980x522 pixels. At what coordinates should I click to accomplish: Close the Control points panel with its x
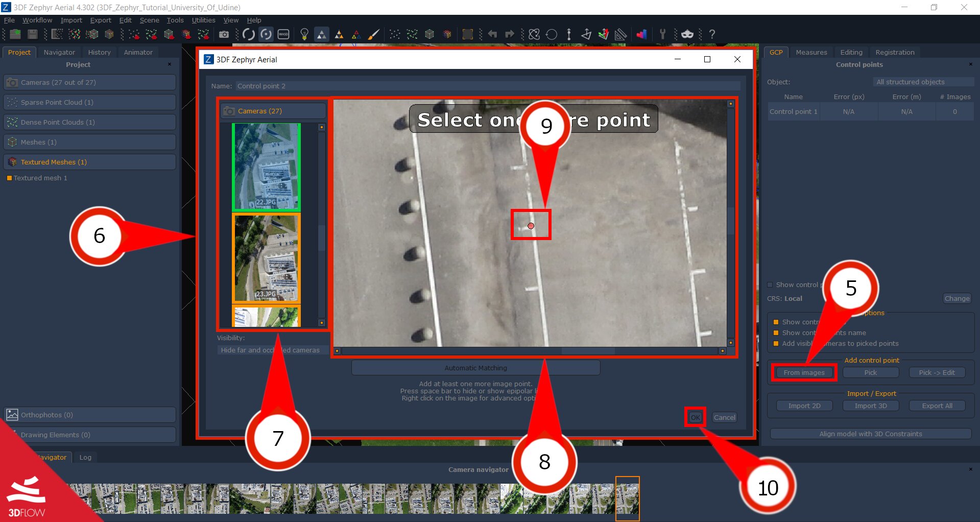point(970,64)
